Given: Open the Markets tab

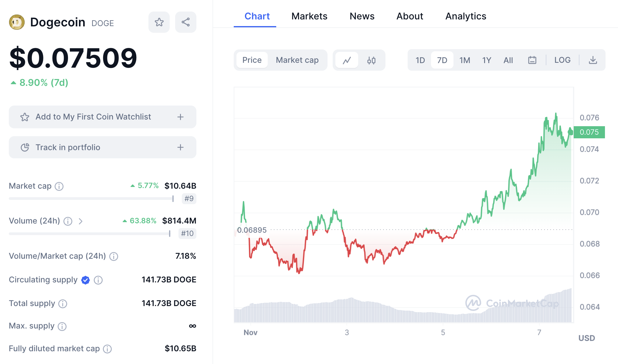Looking at the screenshot, I should [309, 16].
